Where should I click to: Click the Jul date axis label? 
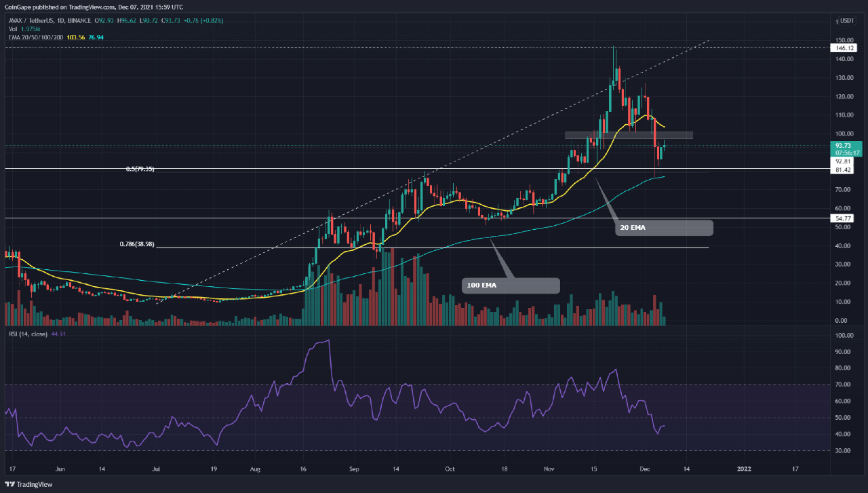[x=156, y=469]
